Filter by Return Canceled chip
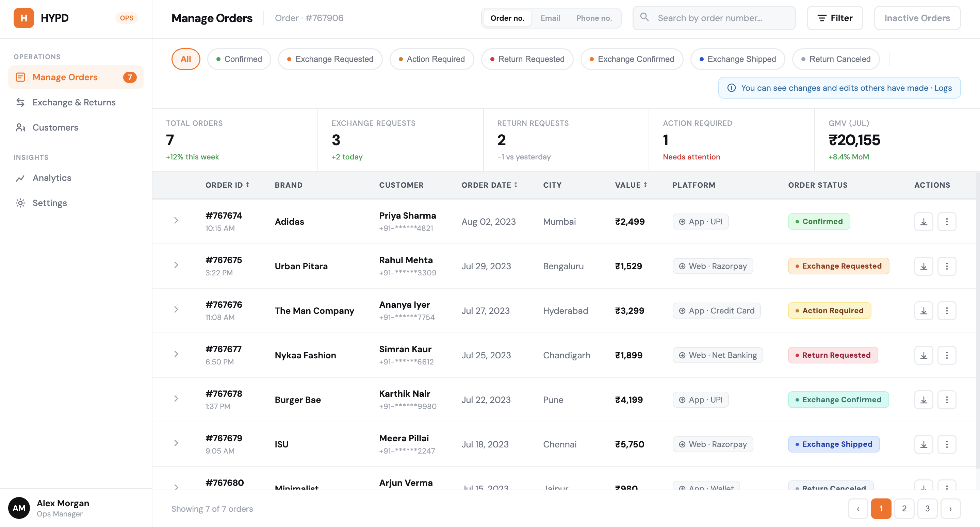The width and height of the screenshot is (980, 527). [836, 59]
